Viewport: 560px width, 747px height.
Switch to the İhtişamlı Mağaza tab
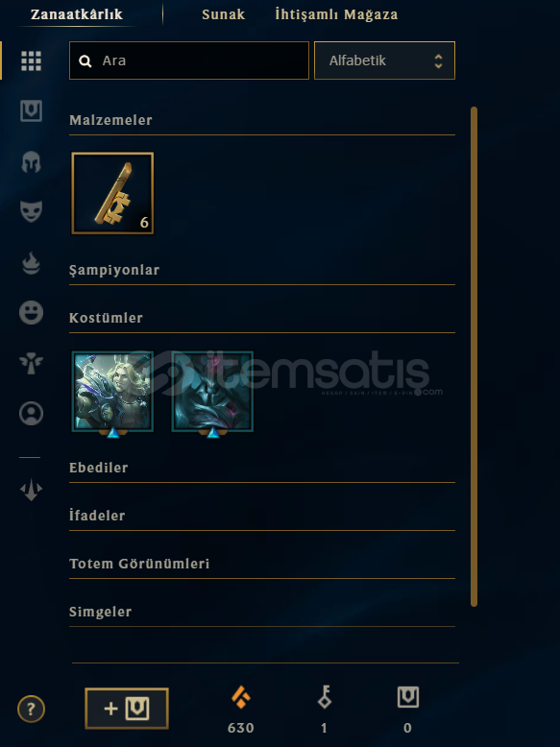tap(336, 14)
